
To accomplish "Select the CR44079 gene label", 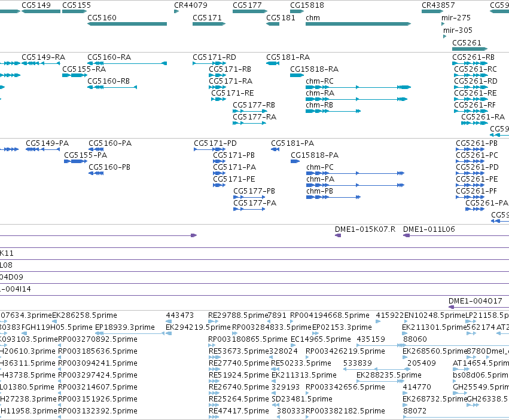I will point(191,5).
